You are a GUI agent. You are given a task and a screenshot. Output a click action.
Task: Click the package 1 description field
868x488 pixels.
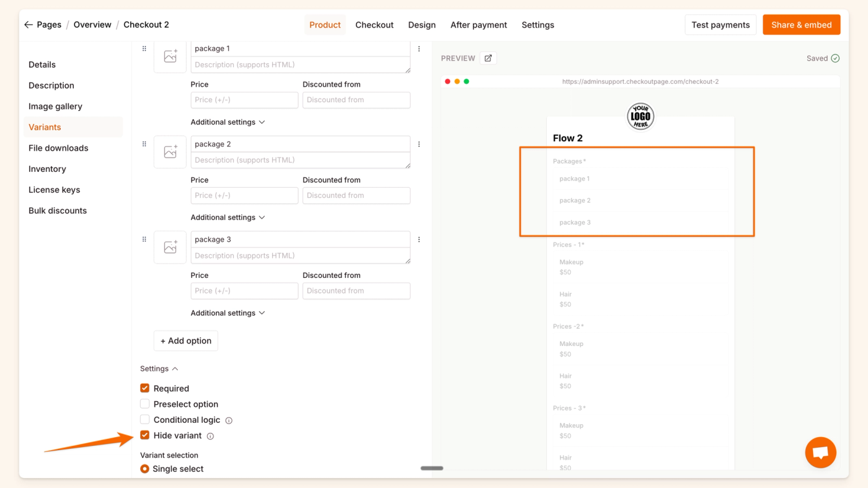tap(301, 64)
